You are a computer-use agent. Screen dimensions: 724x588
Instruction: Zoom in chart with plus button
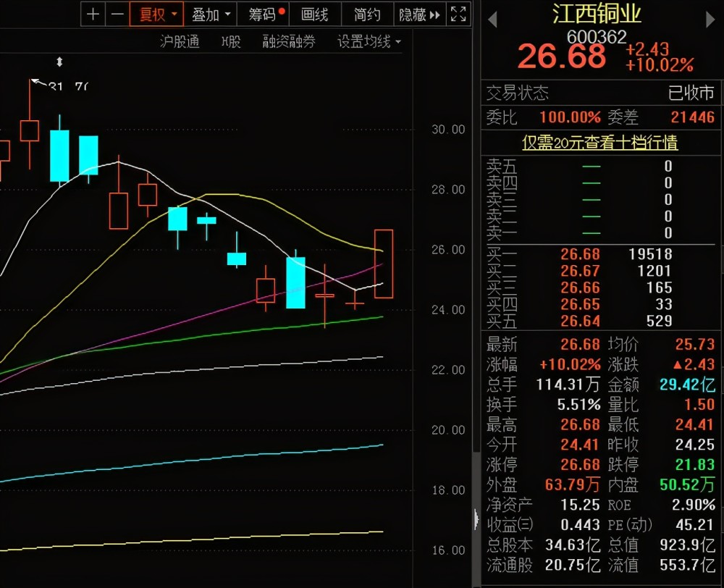[x=93, y=14]
